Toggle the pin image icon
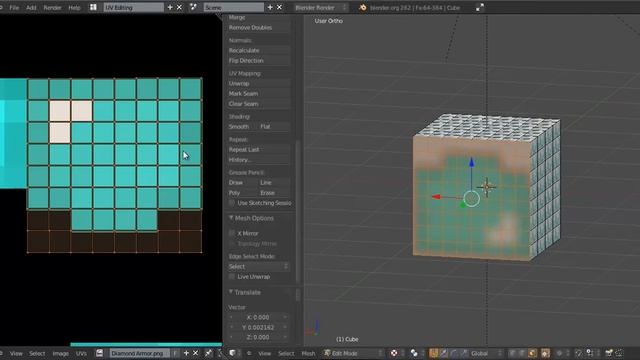The image size is (640, 360). (209, 353)
